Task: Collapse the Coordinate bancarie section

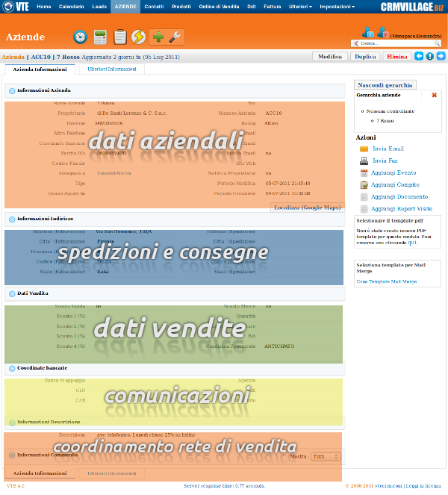Action: point(12,368)
